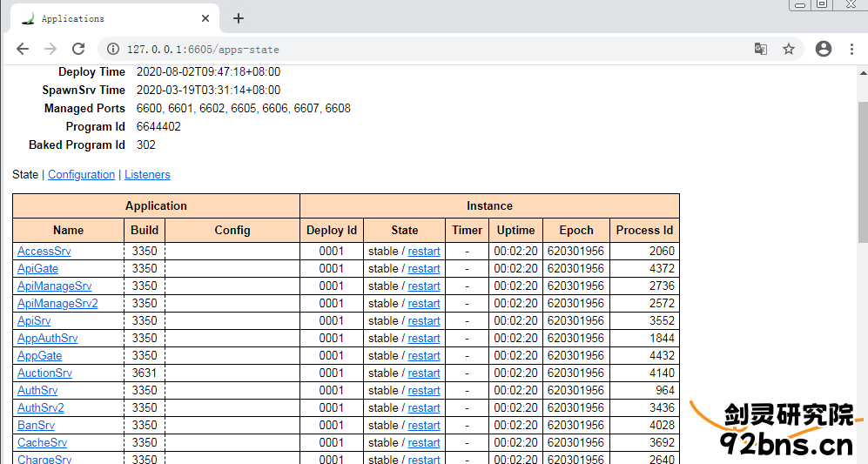Open the AuthSrv application link
This screenshot has height=464, width=868.
pyautogui.click(x=37, y=390)
